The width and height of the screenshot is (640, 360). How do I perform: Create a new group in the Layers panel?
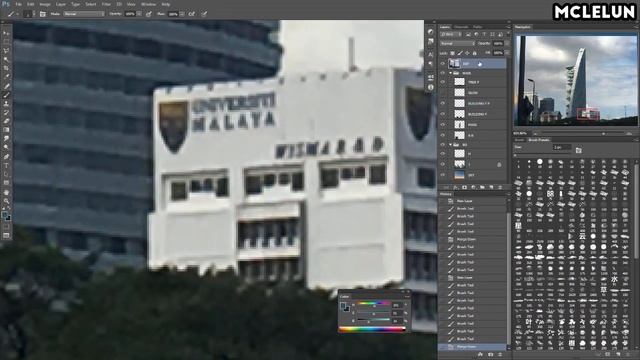(x=482, y=187)
